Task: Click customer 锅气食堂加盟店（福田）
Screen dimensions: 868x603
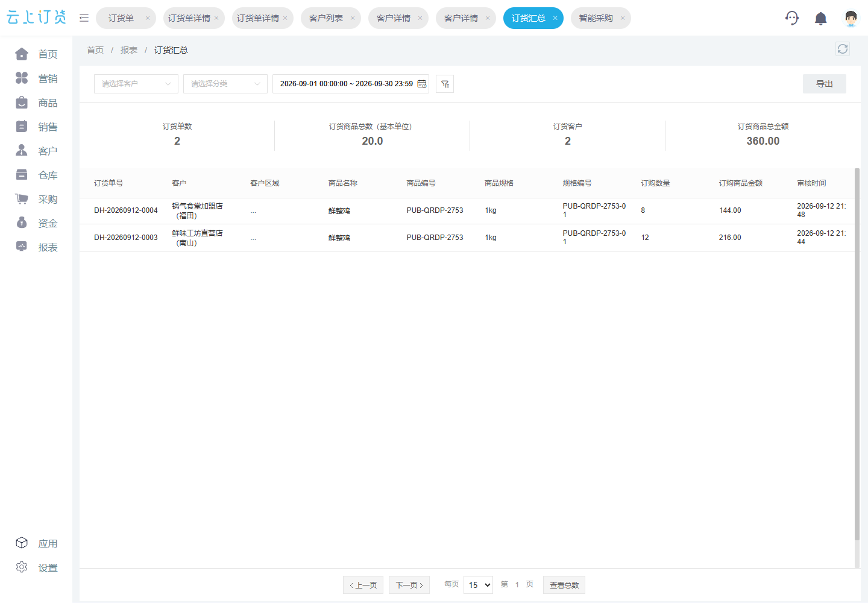Action: [x=198, y=210]
